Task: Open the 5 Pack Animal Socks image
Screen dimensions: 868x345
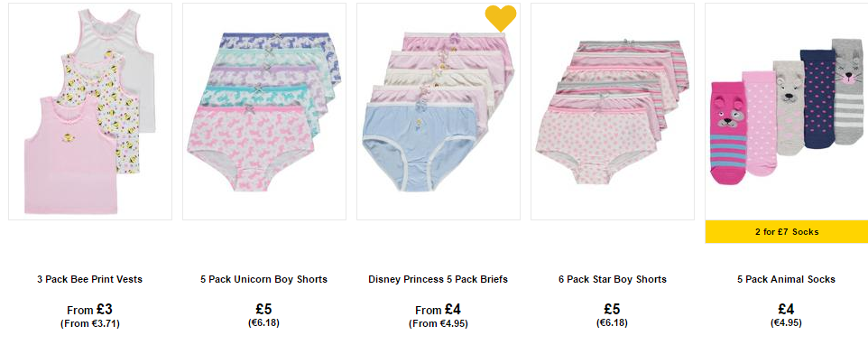Action: (787, 111)
